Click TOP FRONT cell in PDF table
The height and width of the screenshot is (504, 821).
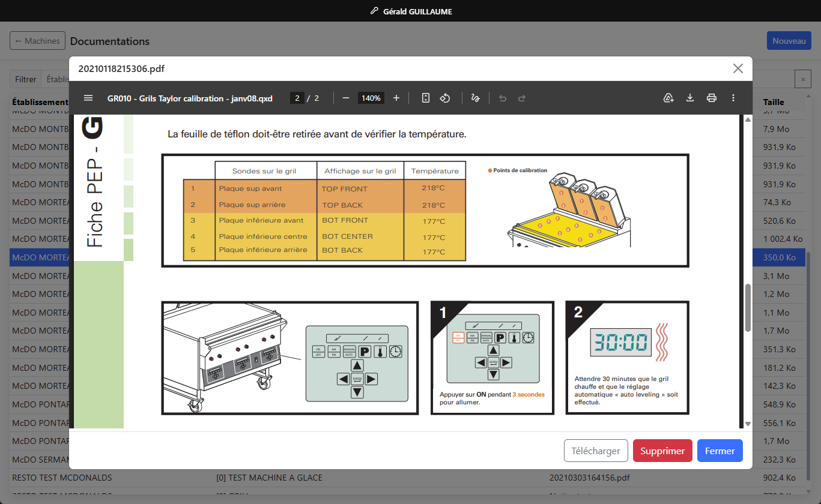[344, 188]
